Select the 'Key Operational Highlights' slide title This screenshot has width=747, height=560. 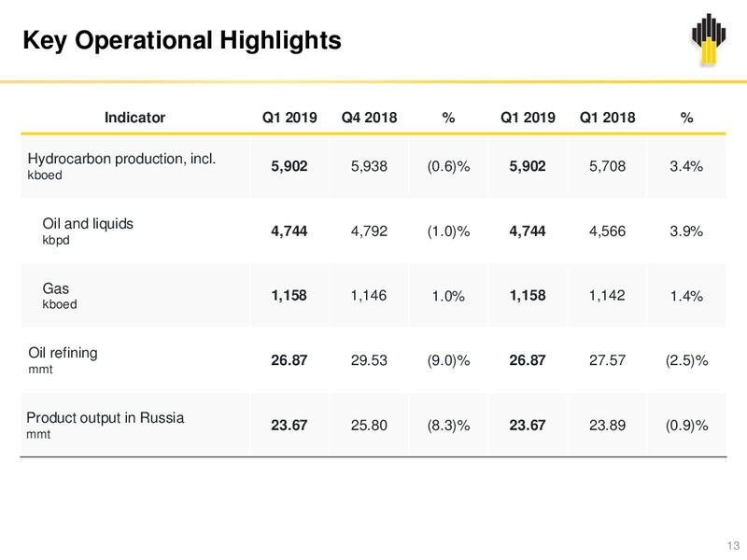click(x=182, y=40)
